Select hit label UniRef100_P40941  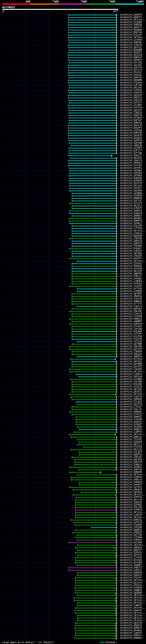click(131, 75)
